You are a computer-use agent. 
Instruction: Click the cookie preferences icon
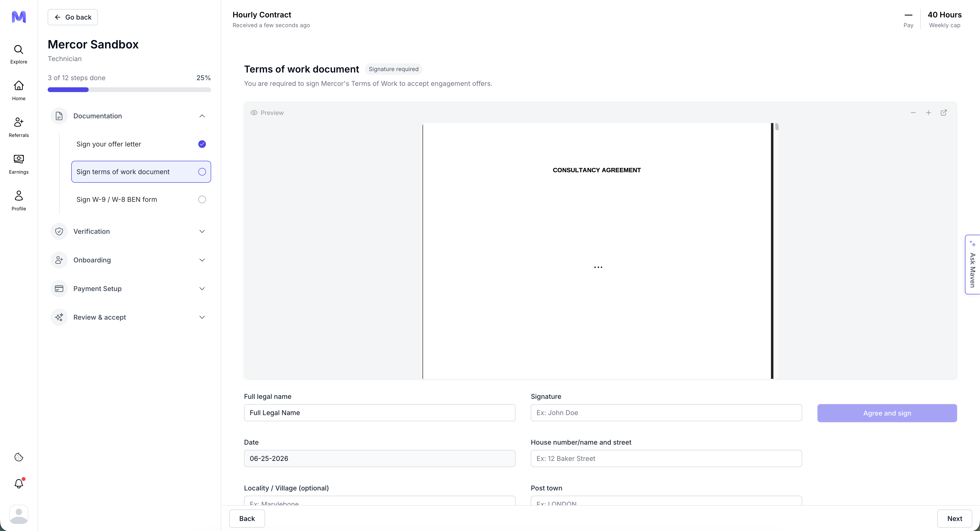19,457
